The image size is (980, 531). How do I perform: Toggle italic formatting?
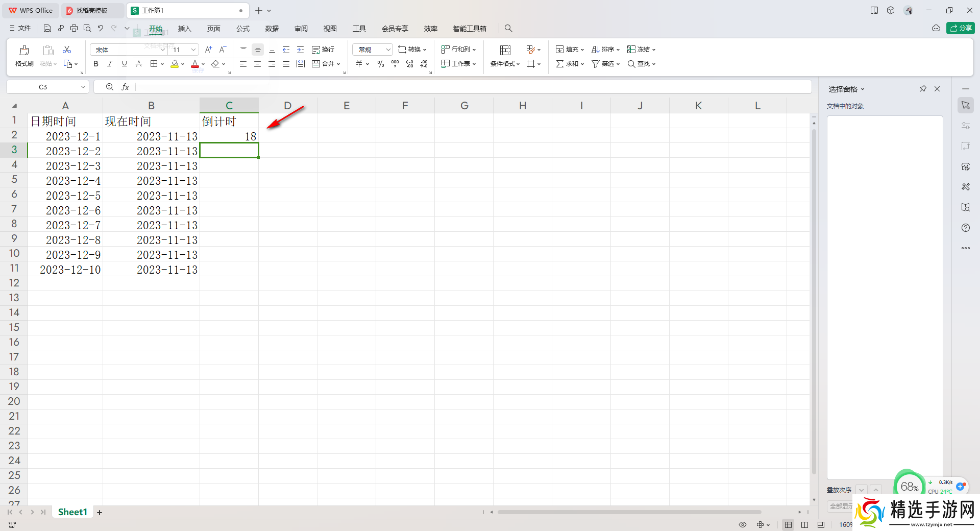pos(110,64)
